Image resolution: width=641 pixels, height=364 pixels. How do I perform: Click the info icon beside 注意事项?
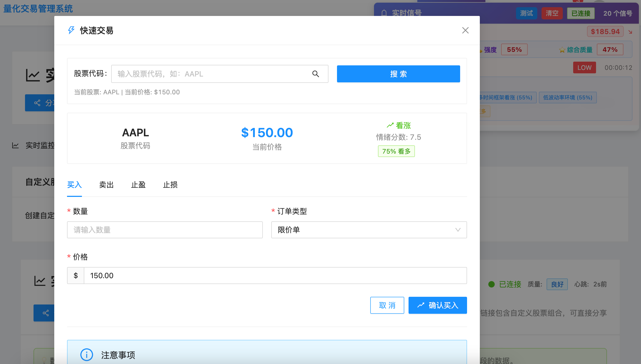(86, 355)
